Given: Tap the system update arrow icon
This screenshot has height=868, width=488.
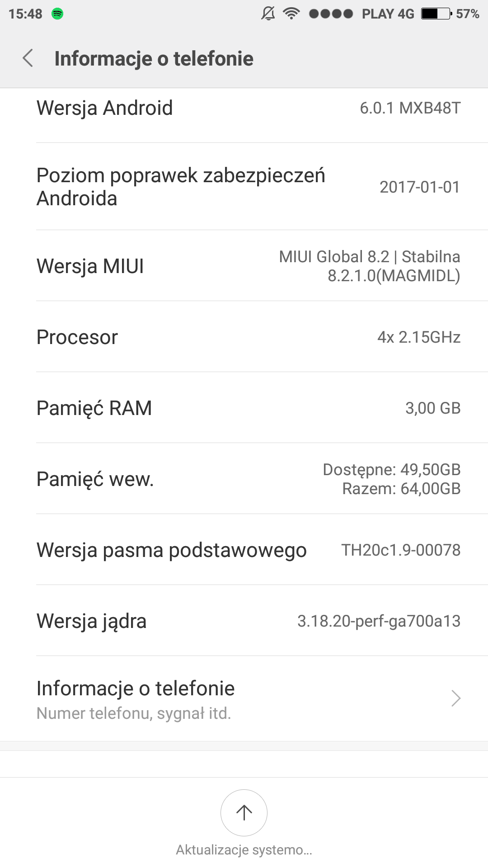Looking at the screenshot, I should [244, 812].
